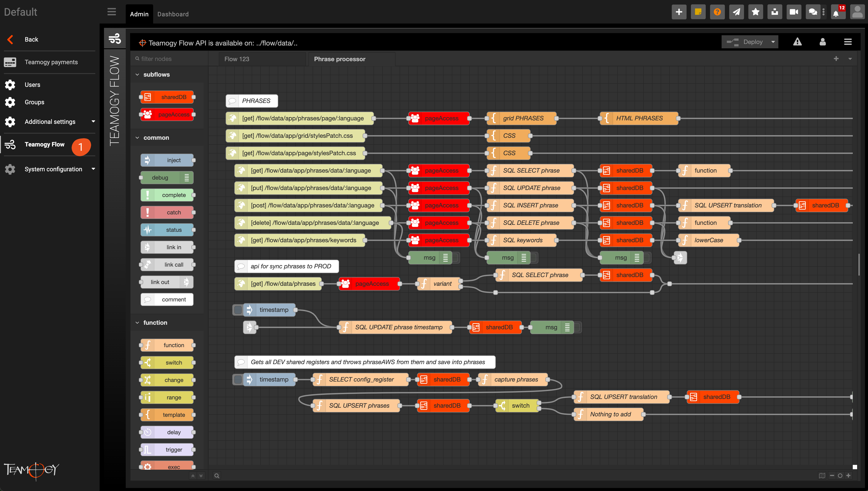The height and width of the screenshot is (491, 868).
Task: Select the HTML PHRASES template node
Action: [x=639, y=118]
